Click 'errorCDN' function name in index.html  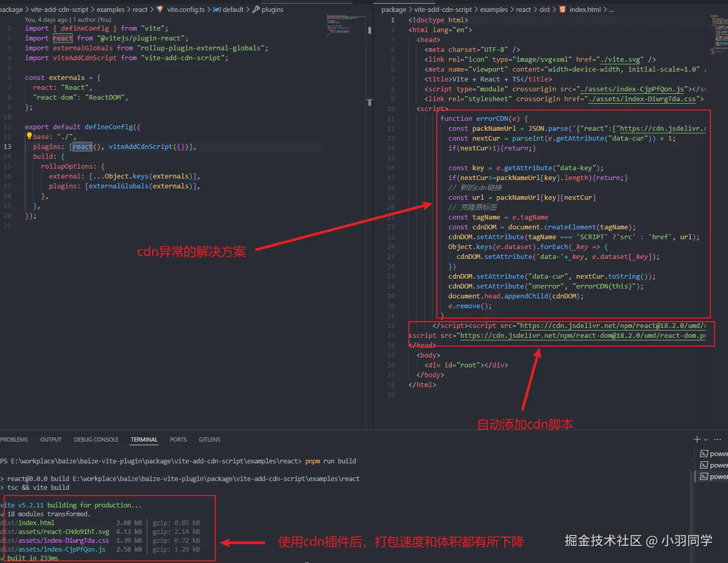tap(492, 118)
